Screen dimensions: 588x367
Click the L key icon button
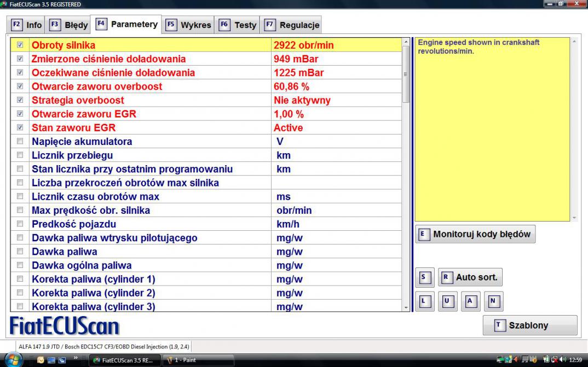click(x=424, y=301)
